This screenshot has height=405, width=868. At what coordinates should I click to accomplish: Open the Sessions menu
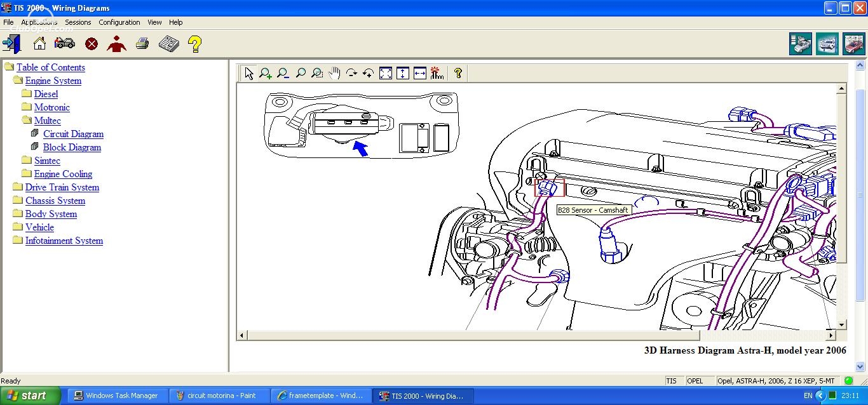[78, 22]
